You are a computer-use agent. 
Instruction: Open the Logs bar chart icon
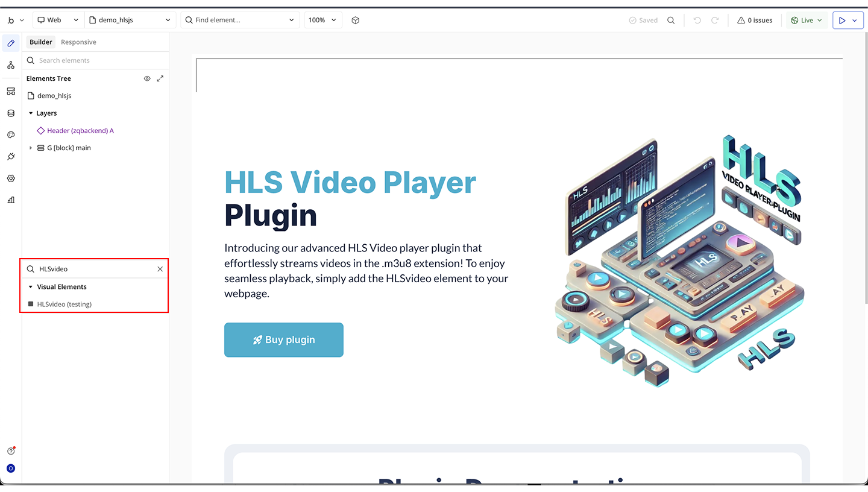coord(11,200)
